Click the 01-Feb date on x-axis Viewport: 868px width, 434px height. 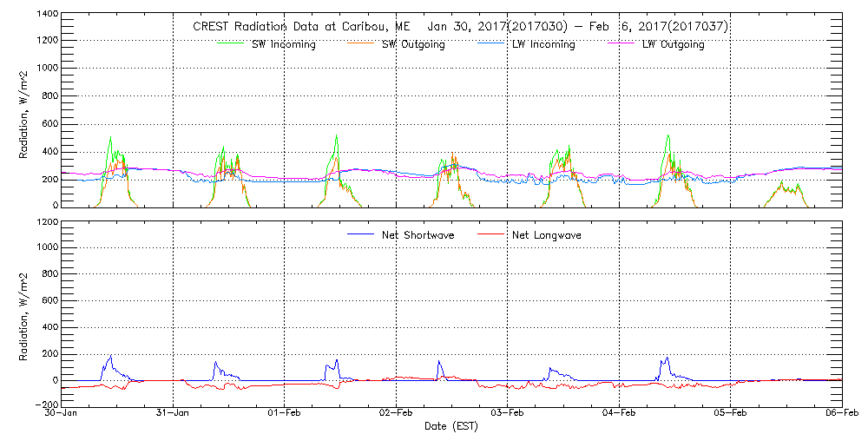(x=285, y=413)
